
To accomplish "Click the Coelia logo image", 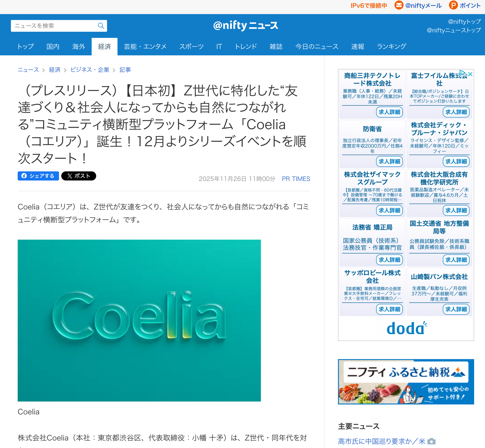I will [x=139, y=320].
